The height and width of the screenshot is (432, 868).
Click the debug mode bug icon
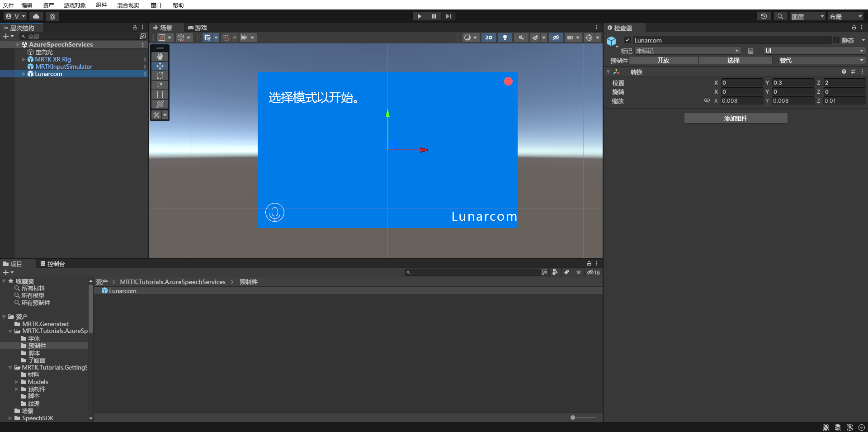(826, 427)
